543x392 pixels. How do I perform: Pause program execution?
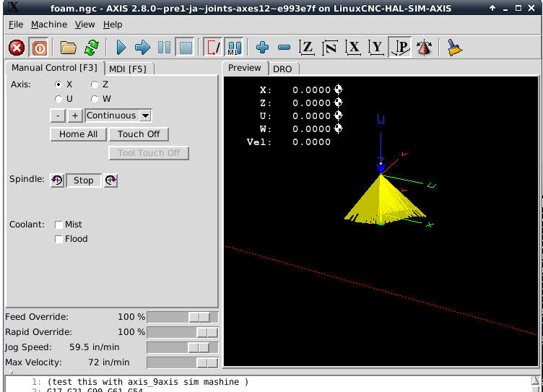point(164,48)
